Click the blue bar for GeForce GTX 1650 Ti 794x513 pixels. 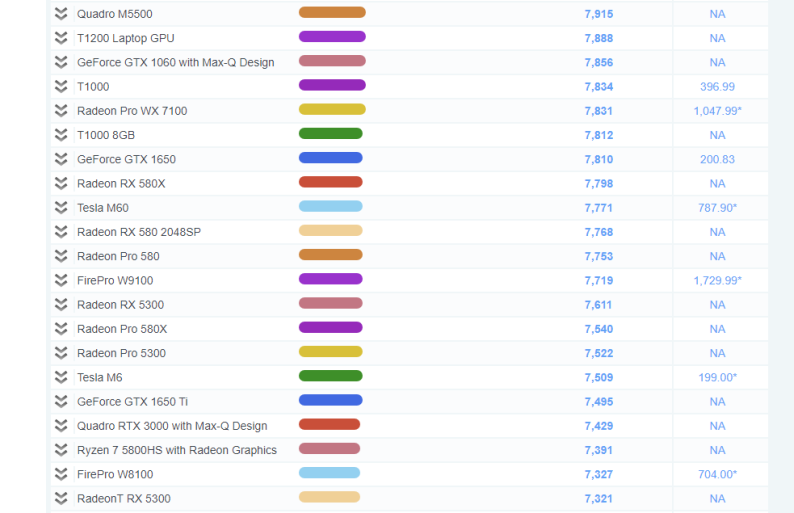click(331, 400)
